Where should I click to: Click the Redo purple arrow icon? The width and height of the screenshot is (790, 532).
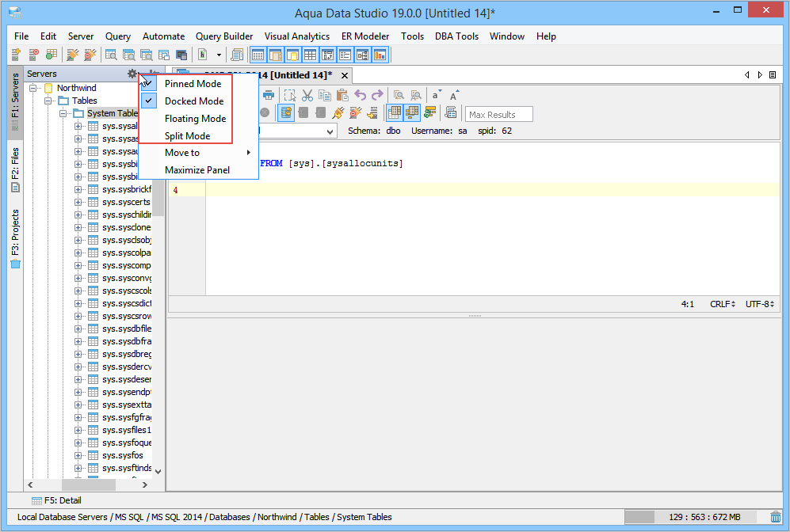pos(377,95)
